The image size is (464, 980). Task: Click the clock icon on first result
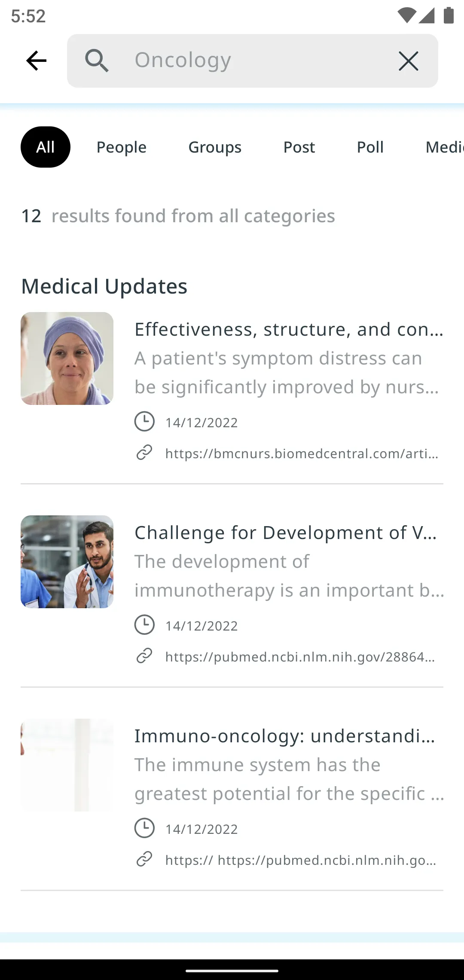(x=144, y=421)
